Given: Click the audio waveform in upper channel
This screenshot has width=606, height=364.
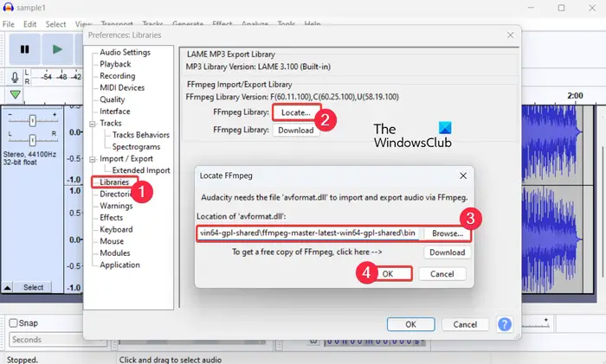Looking at the screenshot, I should coord(551,144).
